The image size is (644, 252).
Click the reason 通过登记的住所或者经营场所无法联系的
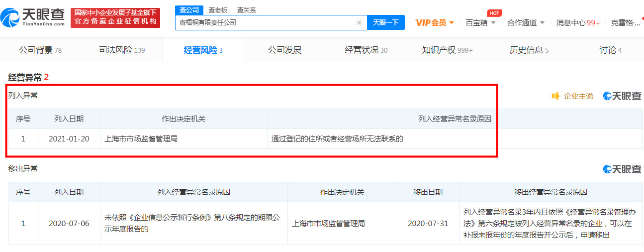(x=337, y=139)
